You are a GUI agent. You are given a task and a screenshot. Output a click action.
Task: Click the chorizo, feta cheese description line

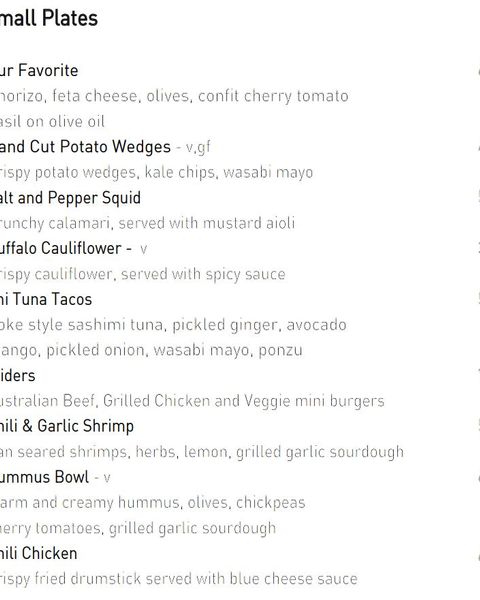(x=174, y=96)
